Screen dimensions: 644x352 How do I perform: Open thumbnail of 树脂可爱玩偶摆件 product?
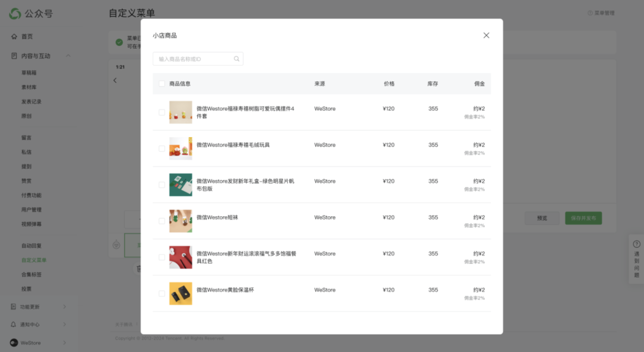pos(181,113)
